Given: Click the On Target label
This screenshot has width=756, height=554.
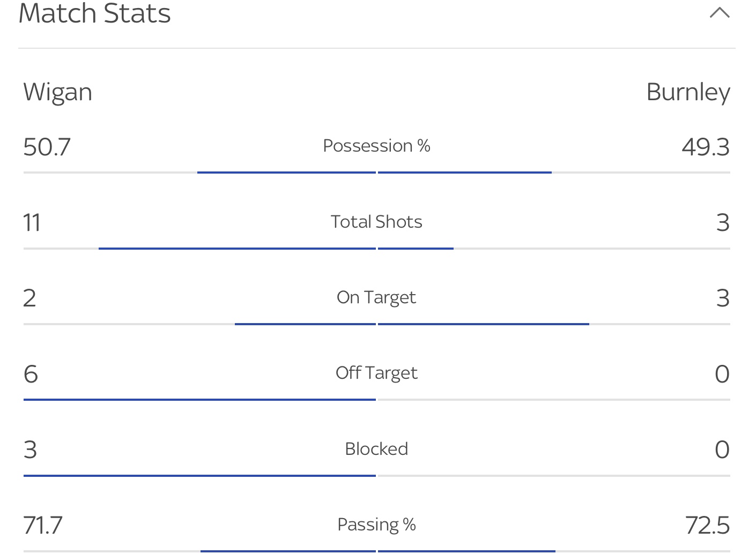Looking at the screenshot, I should tap(376, 297).
